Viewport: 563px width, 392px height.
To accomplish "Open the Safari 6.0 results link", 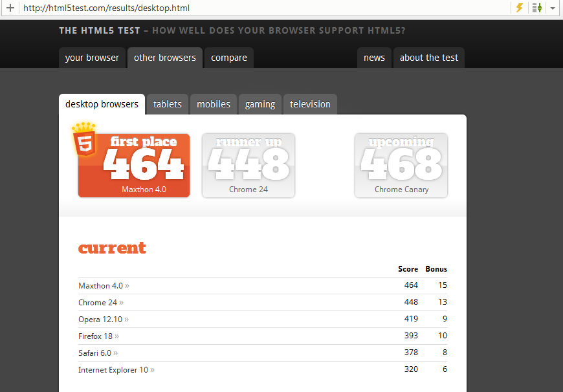I will (x=98, y=353).
